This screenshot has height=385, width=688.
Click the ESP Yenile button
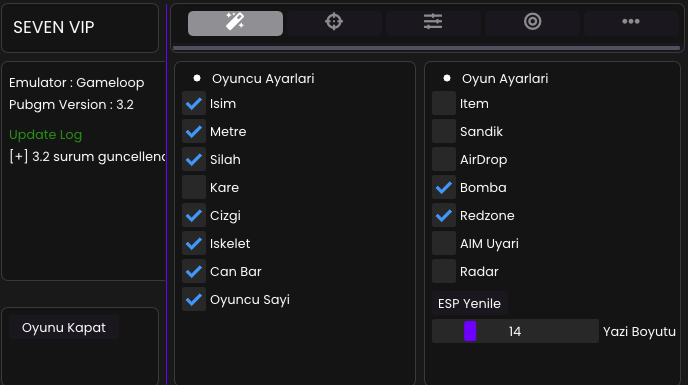469,303
